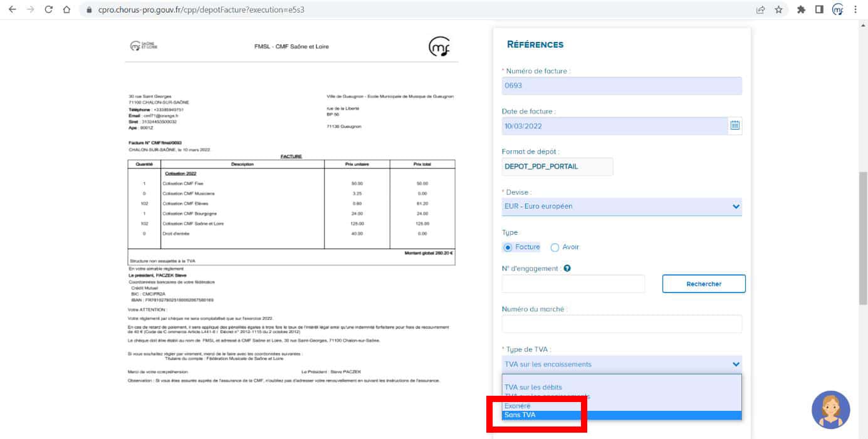Click the Numéro du marché input field
This screenshot has width=868, height=439.
(x=621, y=324)
